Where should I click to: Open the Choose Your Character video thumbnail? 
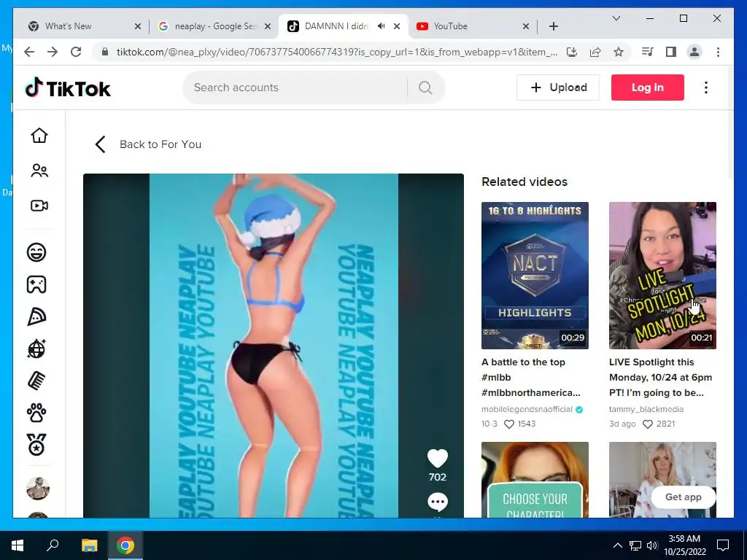pyautogui.click(x=535, y=480)
